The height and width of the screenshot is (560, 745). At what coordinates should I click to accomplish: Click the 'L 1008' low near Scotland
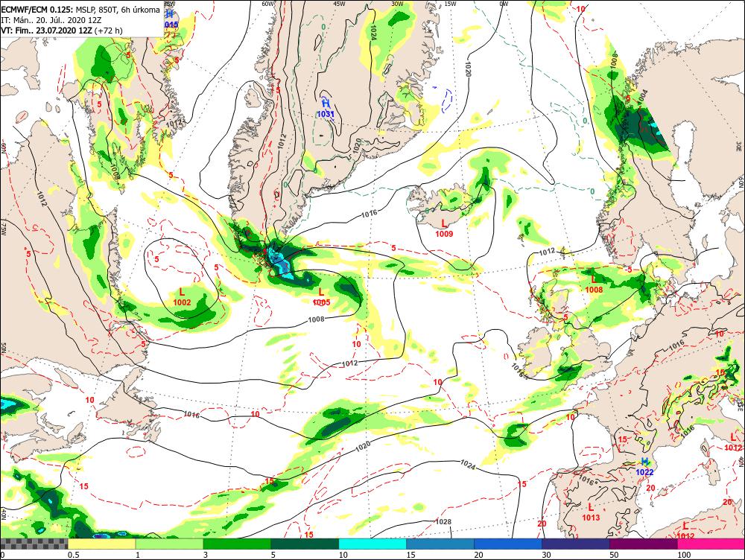(x=594, y=284)
